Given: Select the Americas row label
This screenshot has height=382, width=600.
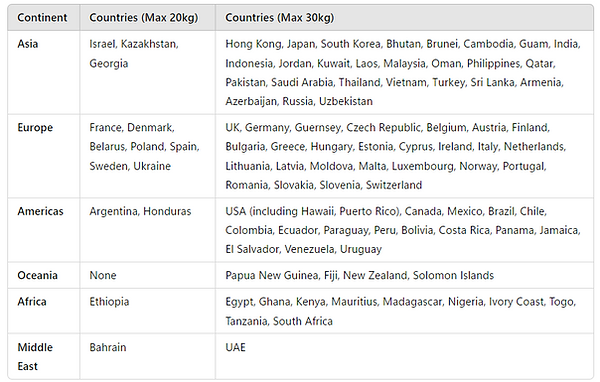Looking at the screenshot, I should [40, 211].
